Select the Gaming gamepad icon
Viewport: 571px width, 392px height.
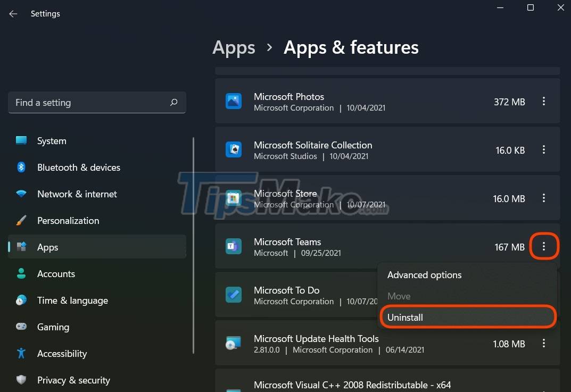pos(21,327)
